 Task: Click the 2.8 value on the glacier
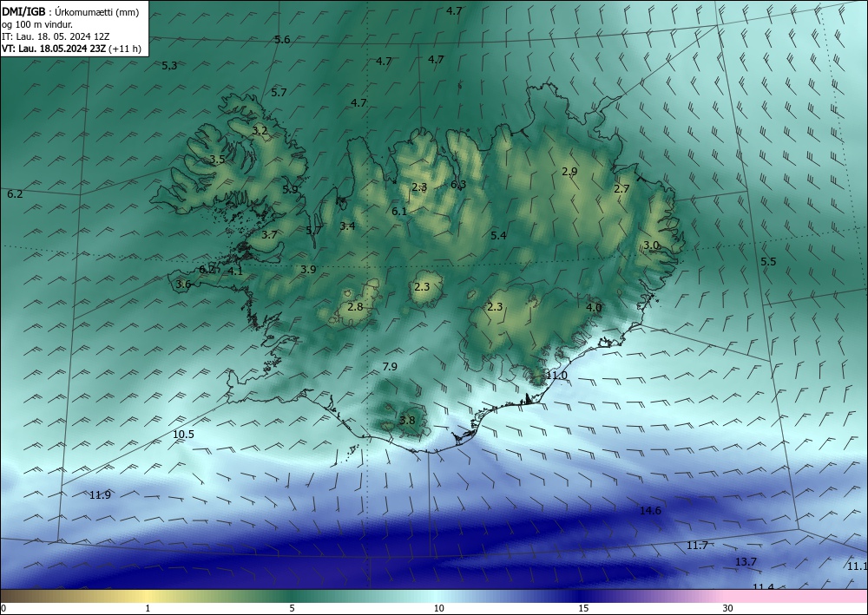point(355,306)
